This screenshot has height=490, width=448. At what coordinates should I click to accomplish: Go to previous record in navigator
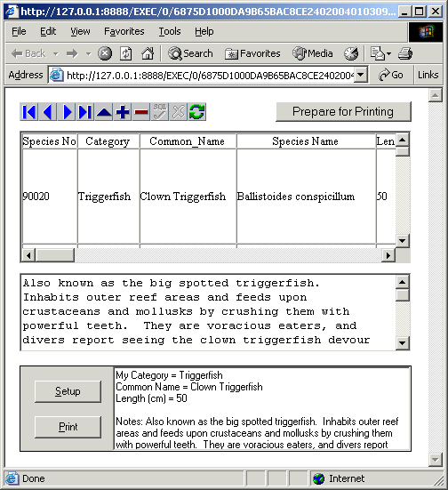[x=47, y=112]
